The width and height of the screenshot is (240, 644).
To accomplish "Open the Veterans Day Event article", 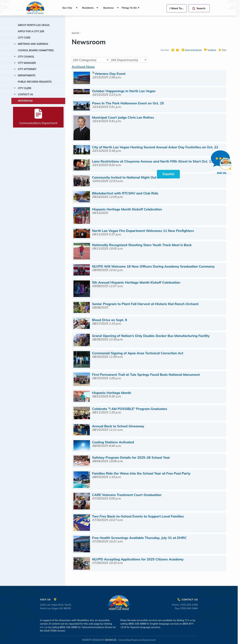I will [x=110, y=74].
